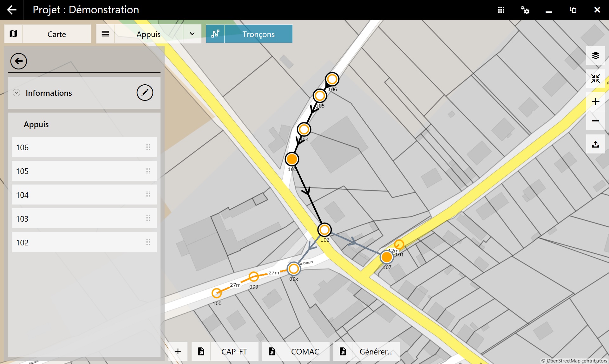
Task: Grab the reorder handle of row 103
Action: pos(148,218)
